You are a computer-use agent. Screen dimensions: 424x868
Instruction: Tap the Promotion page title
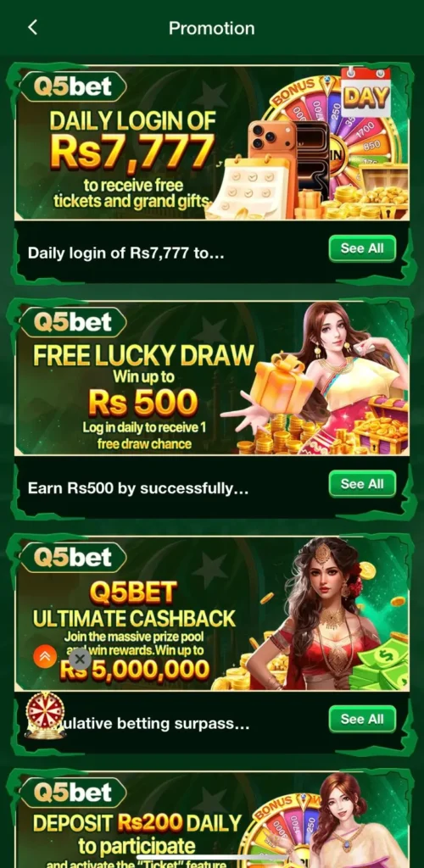(x=212, y=28)
